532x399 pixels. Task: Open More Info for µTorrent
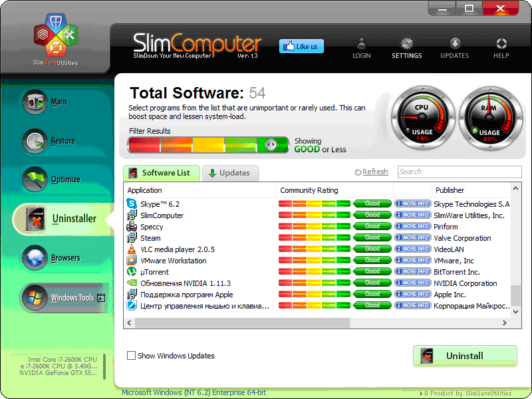(x=412, y=271)
